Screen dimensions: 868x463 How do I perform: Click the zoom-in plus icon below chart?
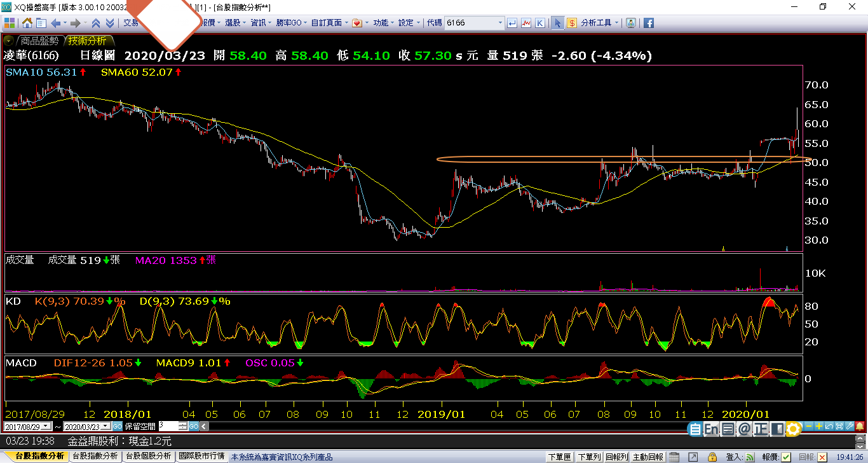(820, 426)
